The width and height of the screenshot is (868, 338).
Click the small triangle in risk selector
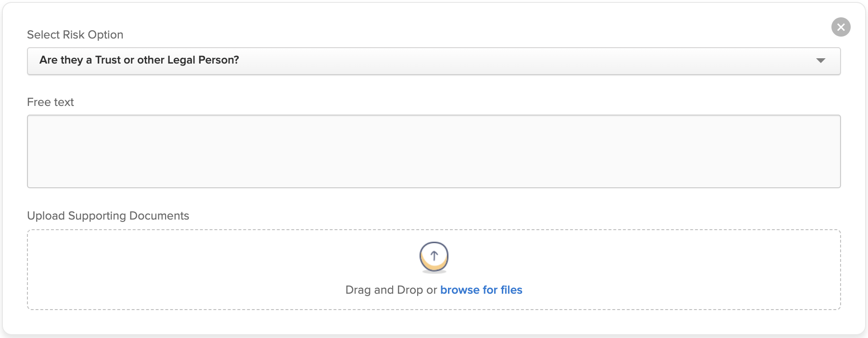pyautogui.click(x=821, y=61)
